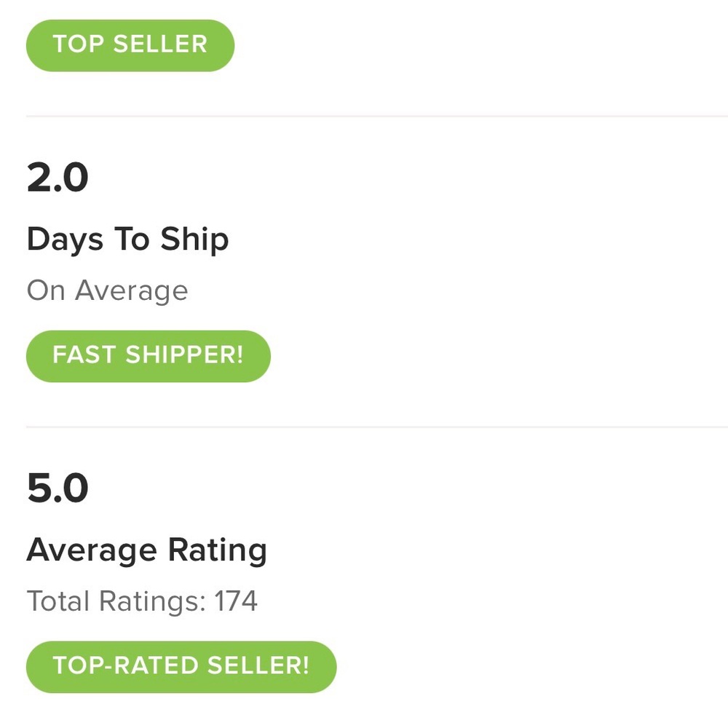Click the word Ship in the heading
The image size is (728, 728).
tap(194, 240)
